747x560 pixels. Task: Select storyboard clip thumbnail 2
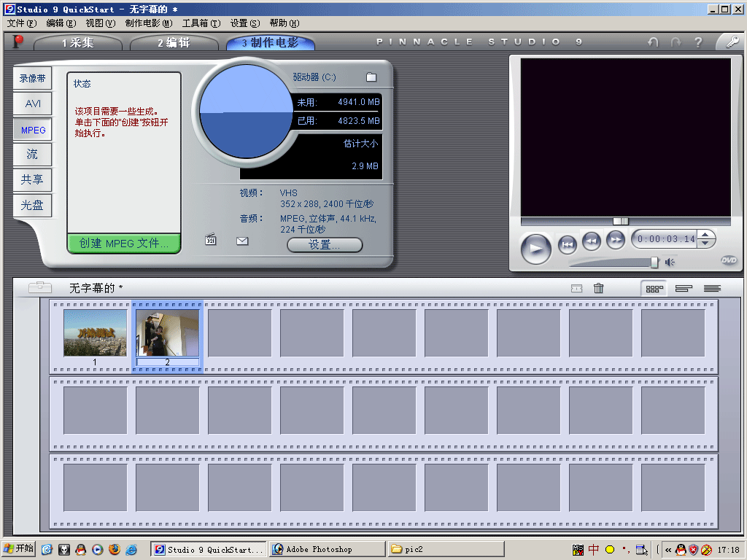coord(168,332)
